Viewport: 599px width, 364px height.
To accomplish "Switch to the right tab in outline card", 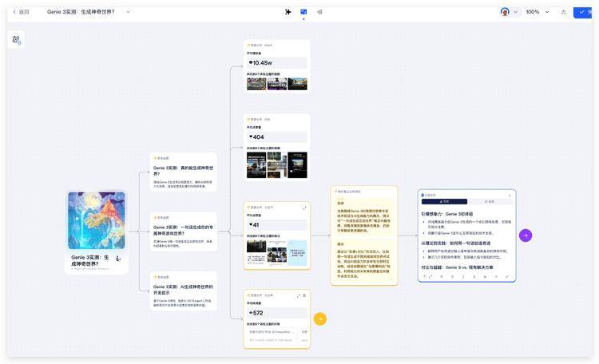I will 489,201.
